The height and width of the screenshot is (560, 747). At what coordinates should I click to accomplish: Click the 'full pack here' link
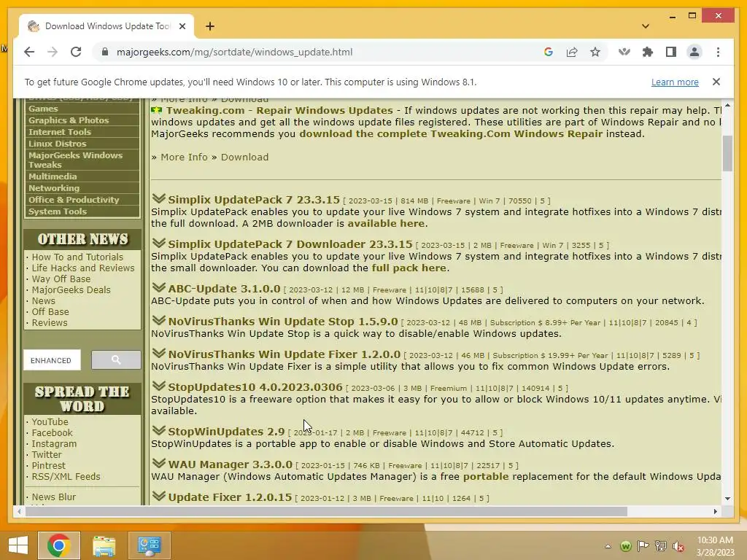click(409, 268)
